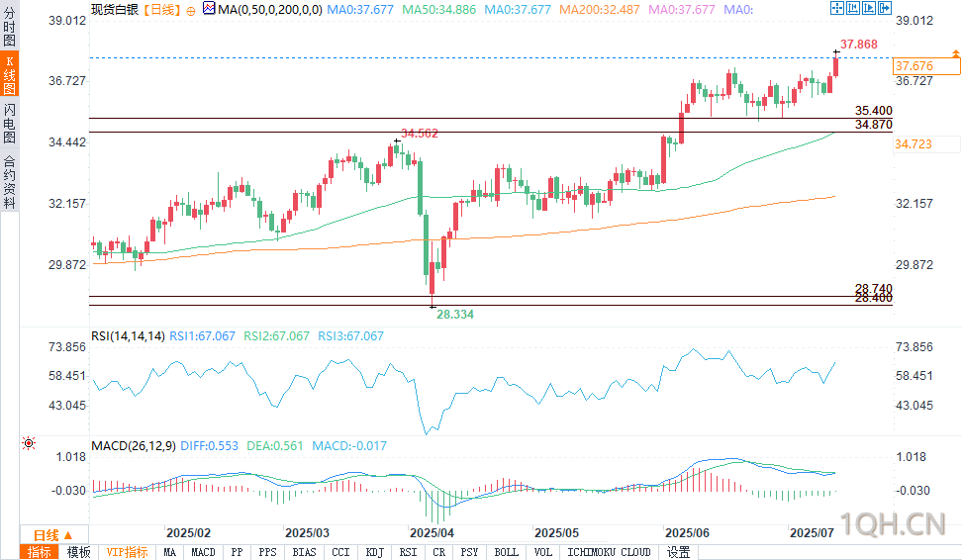Click the orange 34.723 price label
The height and width of the screenshot is (560, 962).
913,144
